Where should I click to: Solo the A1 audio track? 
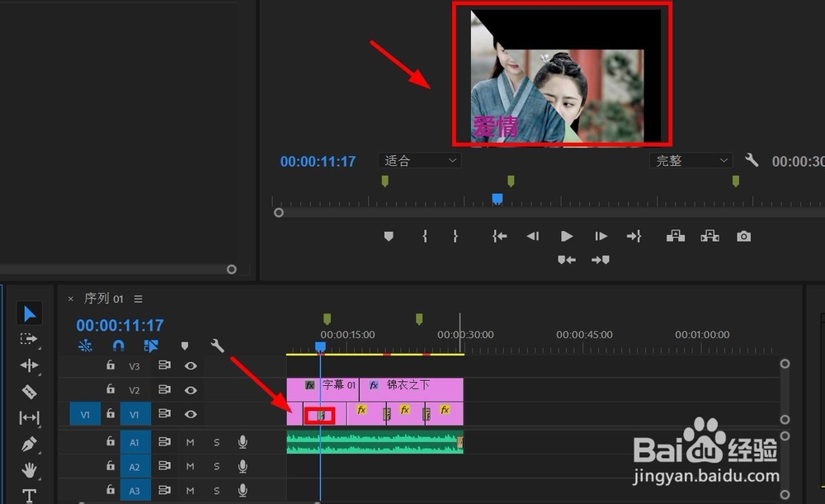coord(217,442)
